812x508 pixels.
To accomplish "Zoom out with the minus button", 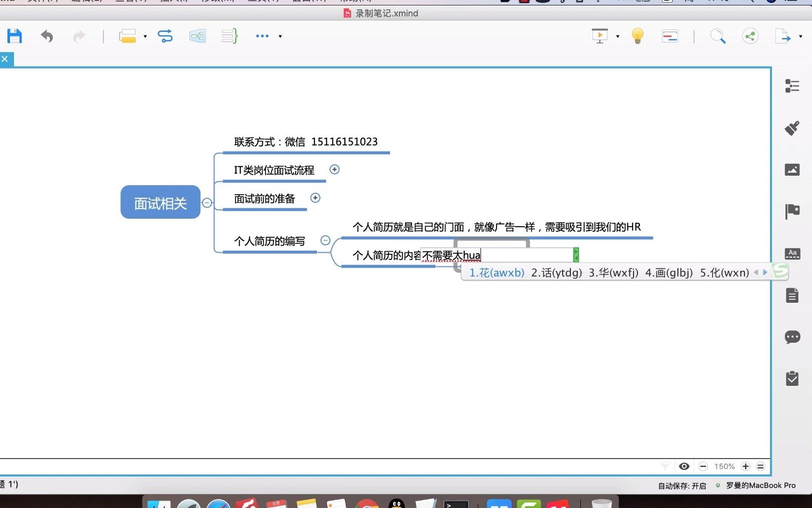I will point(703,466).
